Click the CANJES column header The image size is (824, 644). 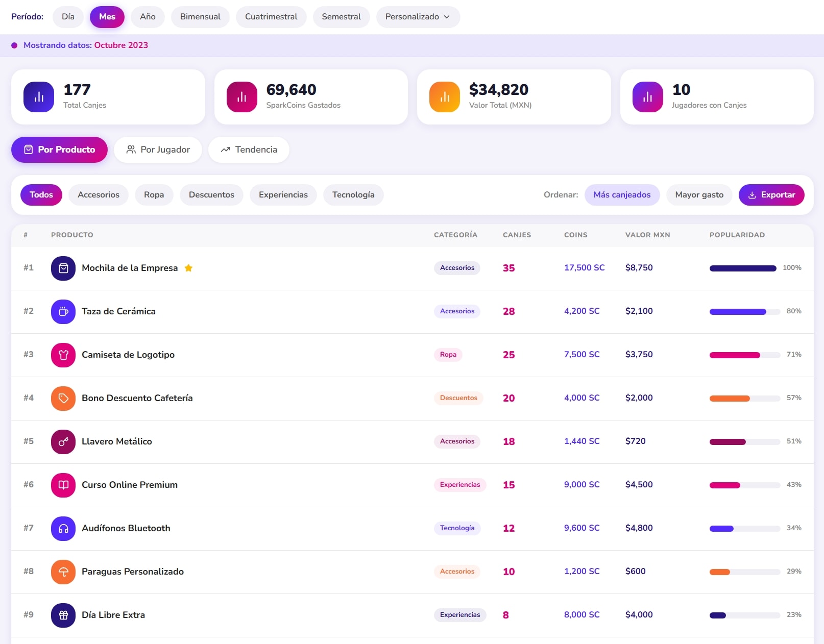tap(517, 235)
